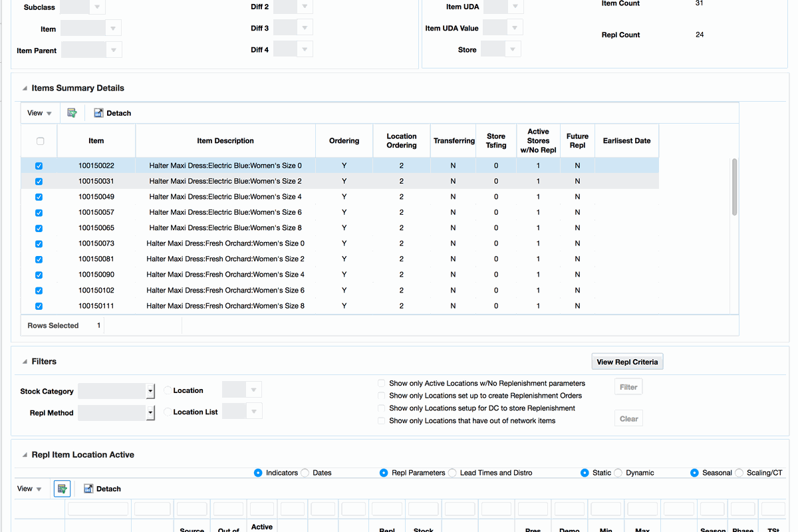Click the Detach icon in Repl Item Location Active

(x=88, y=489)
